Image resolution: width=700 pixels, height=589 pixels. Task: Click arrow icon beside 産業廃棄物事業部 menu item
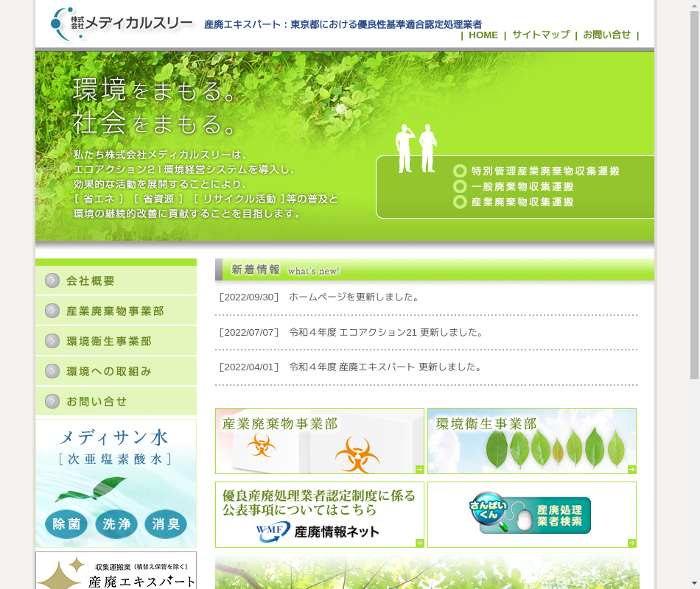click(x=52, y=311)
